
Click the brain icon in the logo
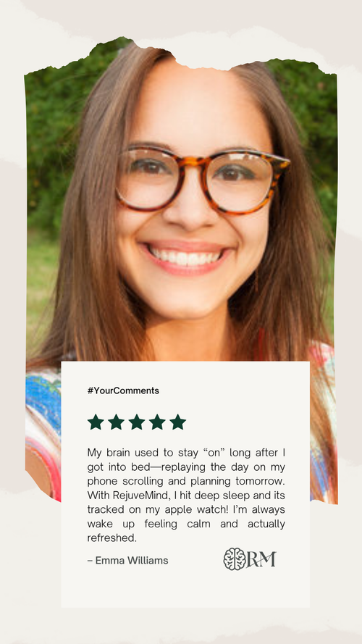tap(235, 559)
